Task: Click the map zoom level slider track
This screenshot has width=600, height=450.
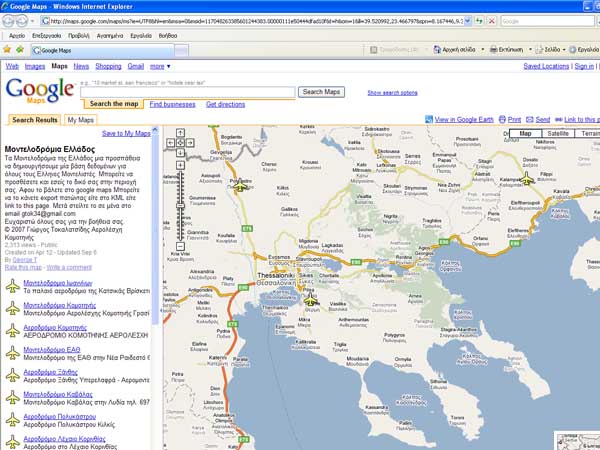Action: point(181,205)
